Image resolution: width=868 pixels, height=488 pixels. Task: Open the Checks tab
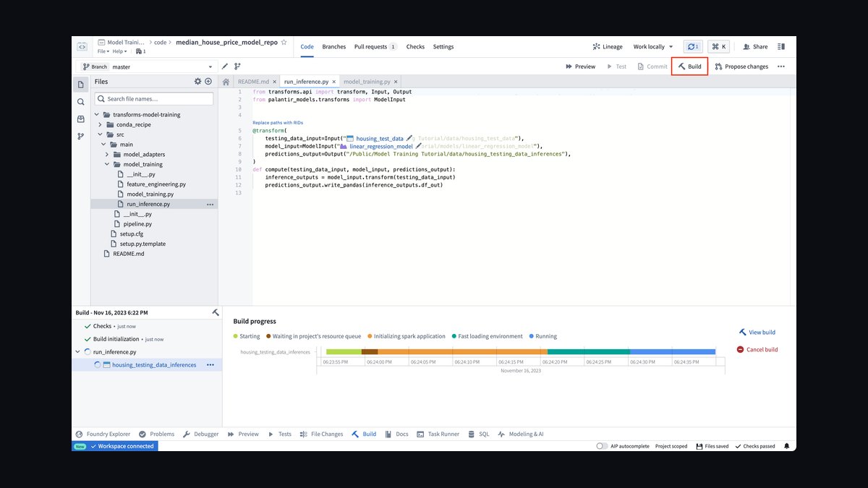coord(415,46)
